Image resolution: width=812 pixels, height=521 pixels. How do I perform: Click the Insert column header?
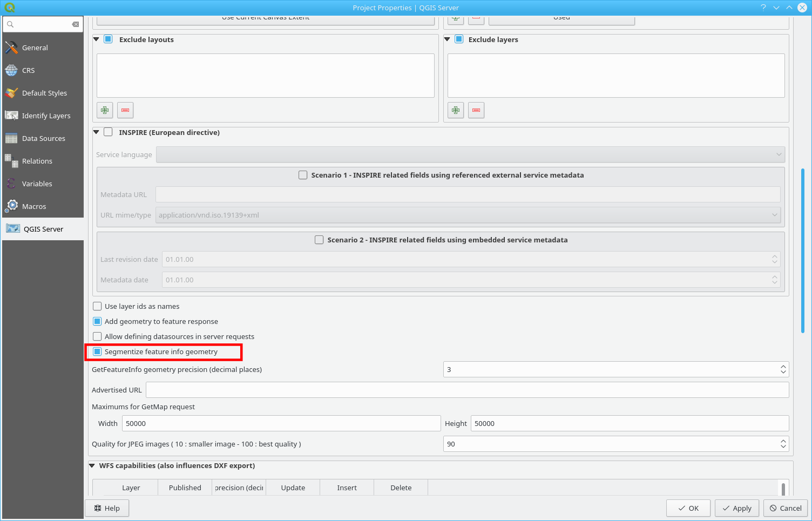coord(347,488)
